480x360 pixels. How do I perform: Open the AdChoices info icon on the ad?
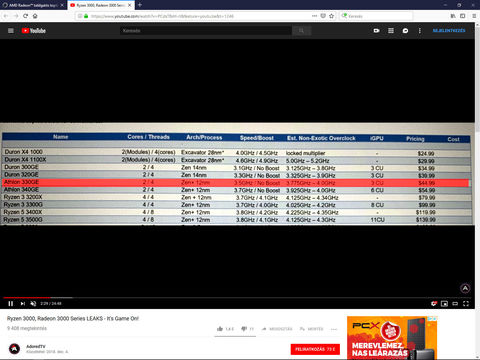pos(433,319)
